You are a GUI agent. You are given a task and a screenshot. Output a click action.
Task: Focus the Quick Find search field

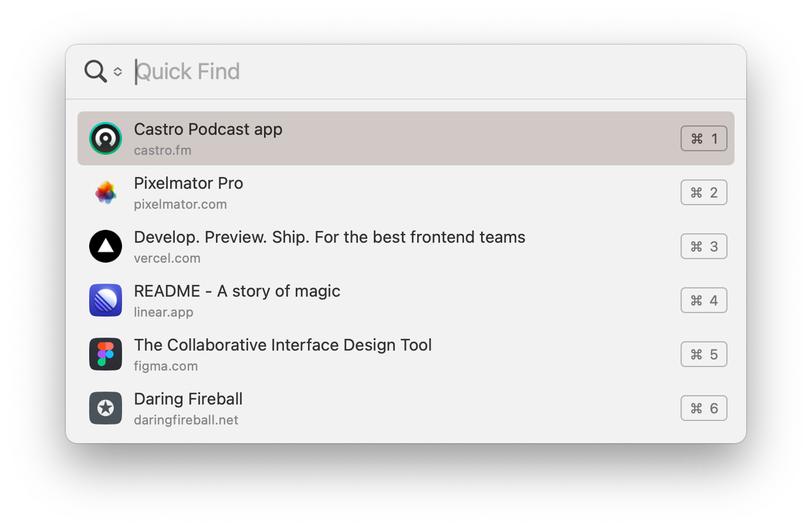[411, 72]
